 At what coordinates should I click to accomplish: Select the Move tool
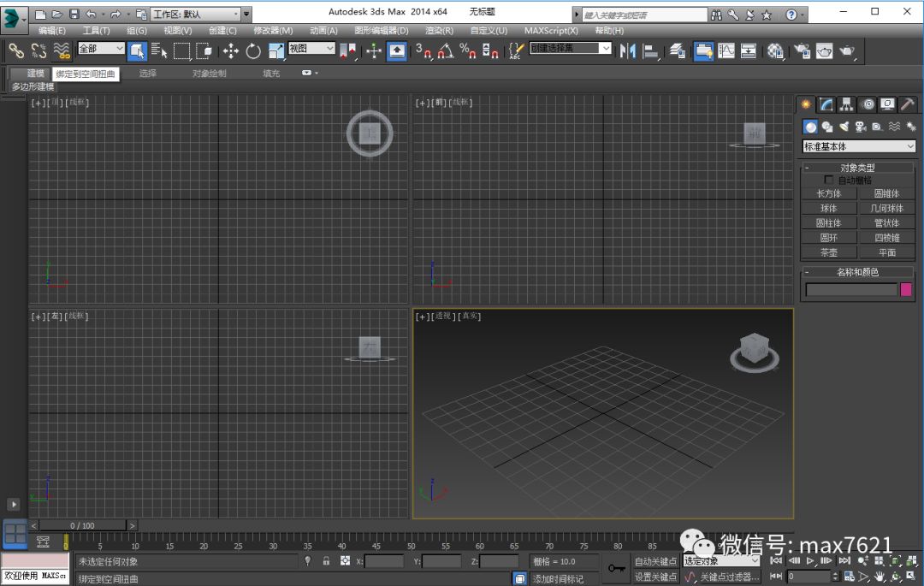coord(230,51)
